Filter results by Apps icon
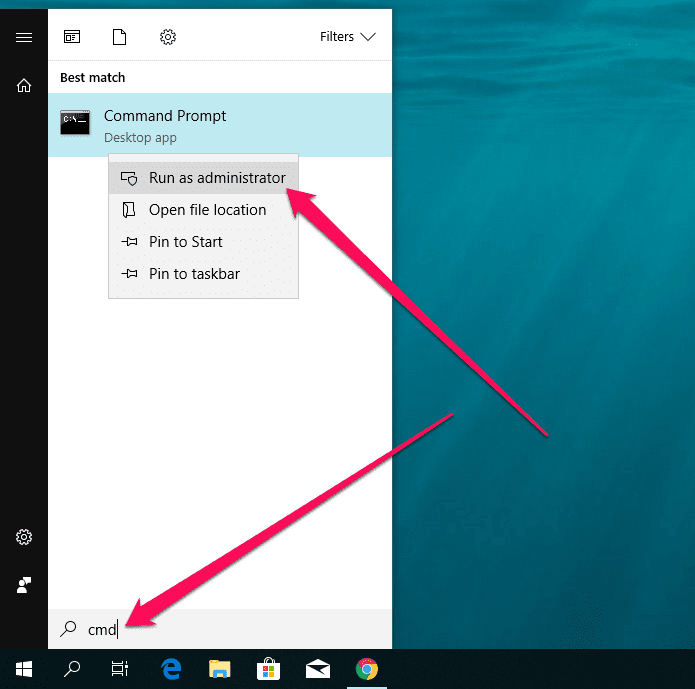The image size is (695, 689). click(72, 37)
